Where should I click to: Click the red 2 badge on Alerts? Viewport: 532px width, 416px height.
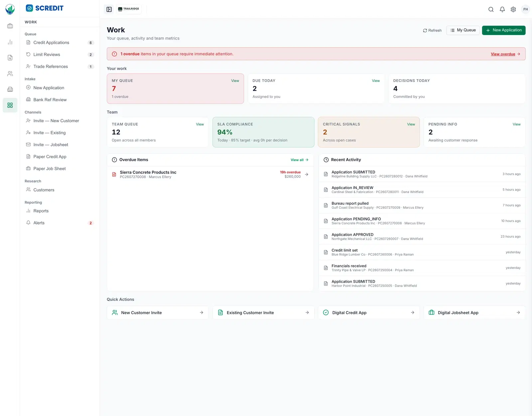click(90, 223)
